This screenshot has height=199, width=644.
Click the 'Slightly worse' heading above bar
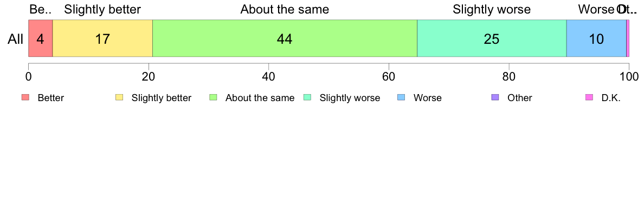click(x=492, y=9)
